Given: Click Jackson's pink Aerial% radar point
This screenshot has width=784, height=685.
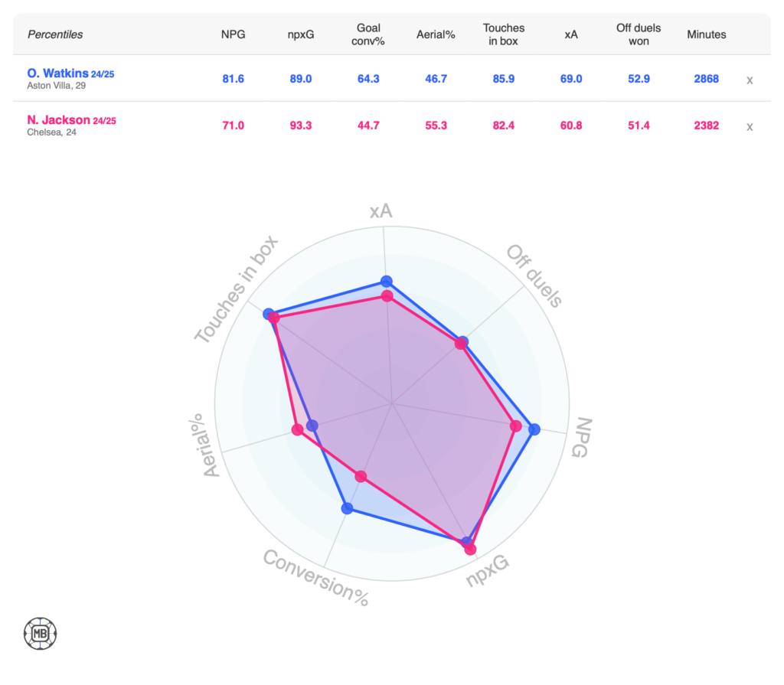Looking at the screenshot, I should tap(297, 431).
